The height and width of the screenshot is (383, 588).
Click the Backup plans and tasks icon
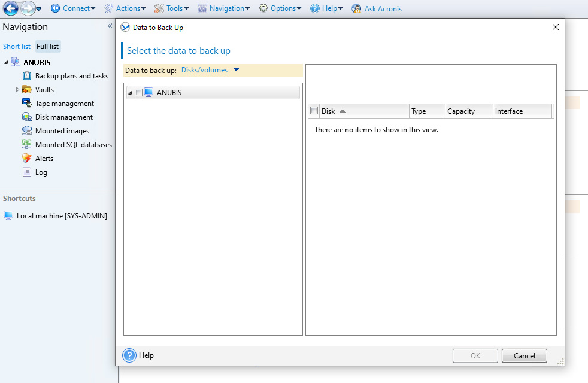click(x=26, y=75)
